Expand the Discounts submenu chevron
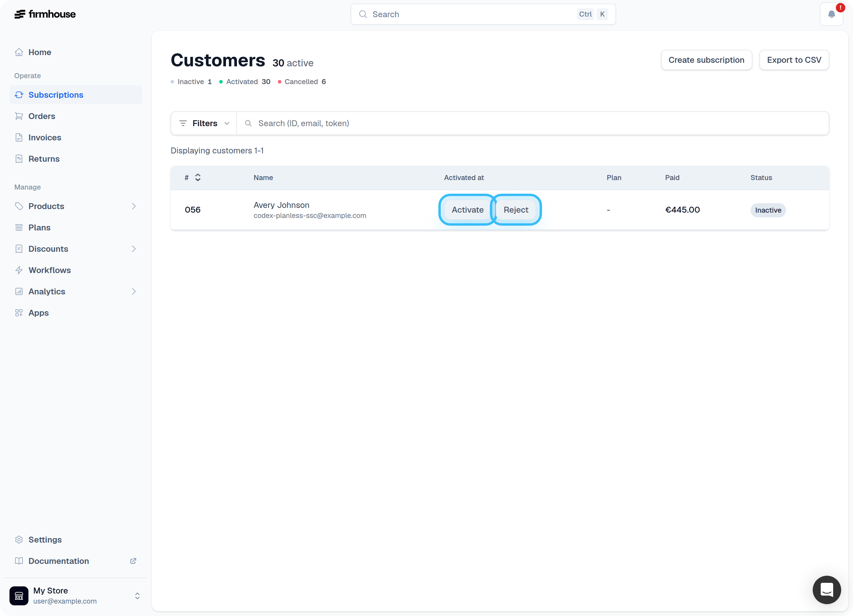The width and height of the screenshot is (853, 616). [x=134, y=249]
